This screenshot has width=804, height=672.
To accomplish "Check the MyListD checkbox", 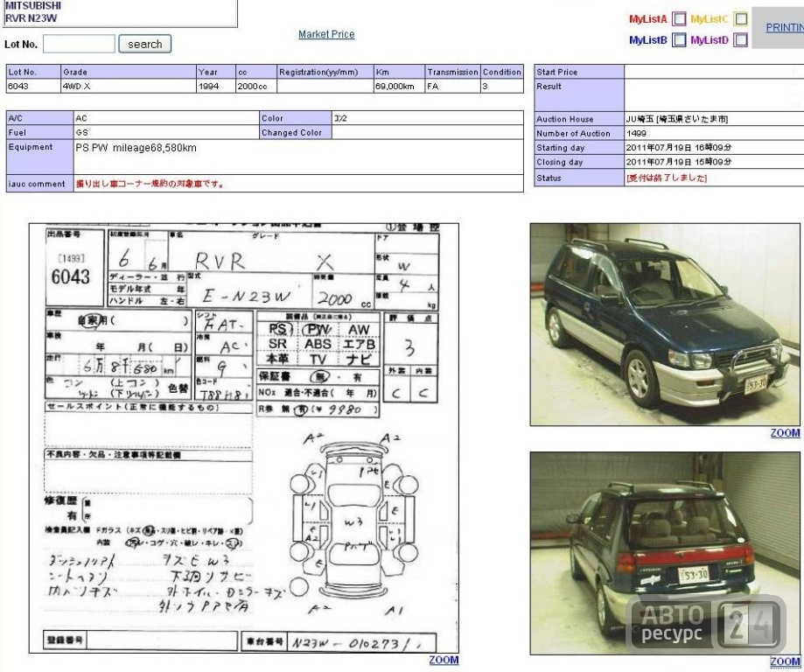I will (740, 39).
